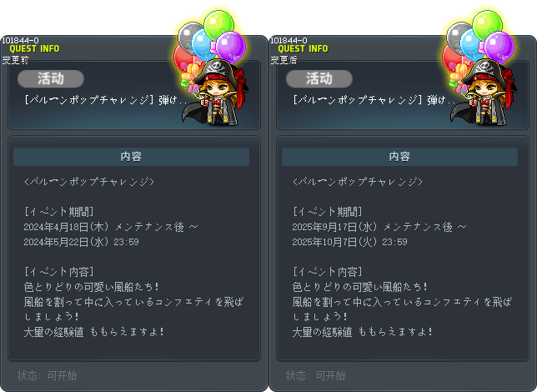This screenshot has height=392, width=537.
Task: Click the truncated quest title in left panel
Action: click(106, 100)
